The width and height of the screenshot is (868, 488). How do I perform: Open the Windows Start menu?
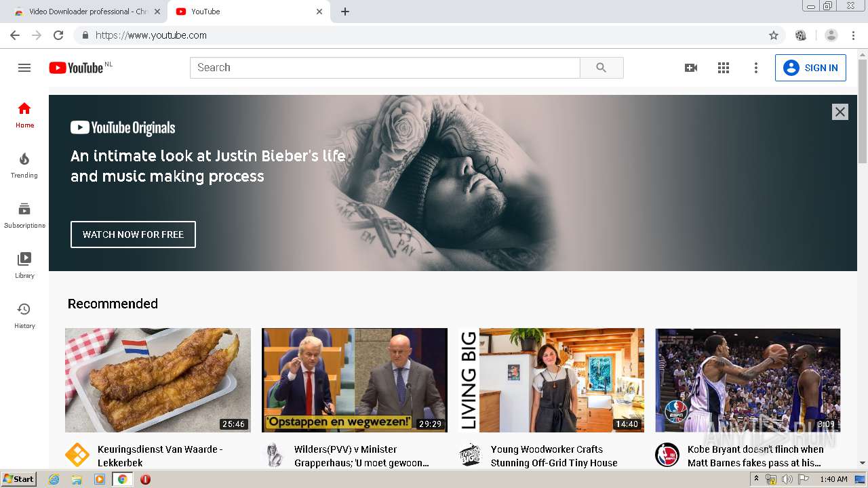pyautogui.click(x=19, y=479)
